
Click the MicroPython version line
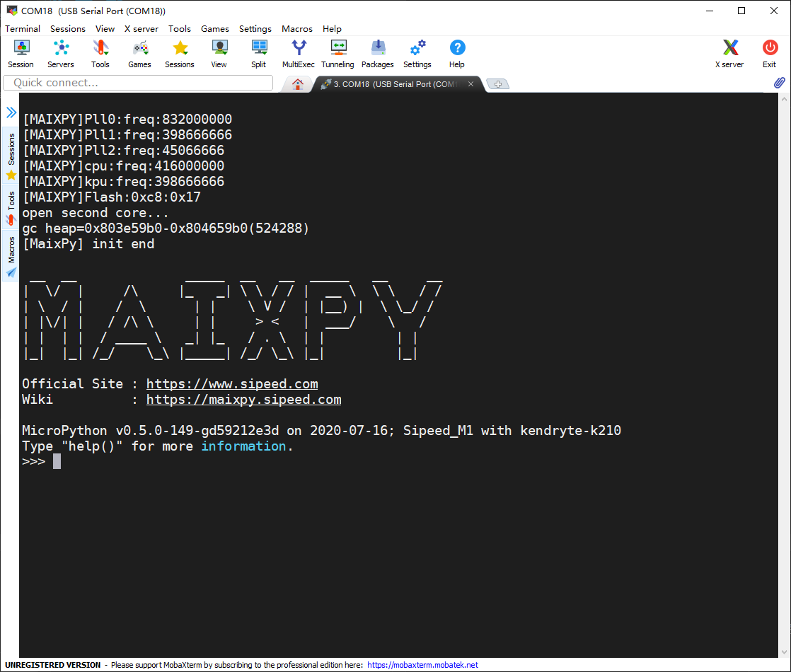(321, 431)
